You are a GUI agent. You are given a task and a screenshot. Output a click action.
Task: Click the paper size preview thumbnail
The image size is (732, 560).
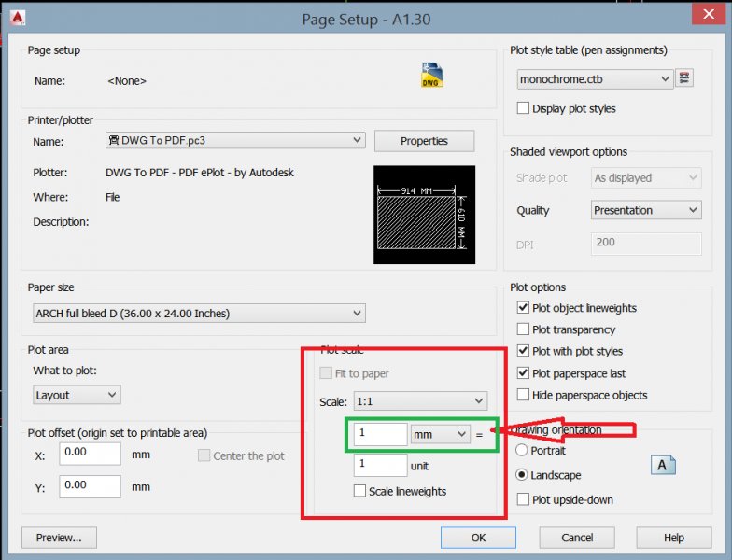(424, 215)
